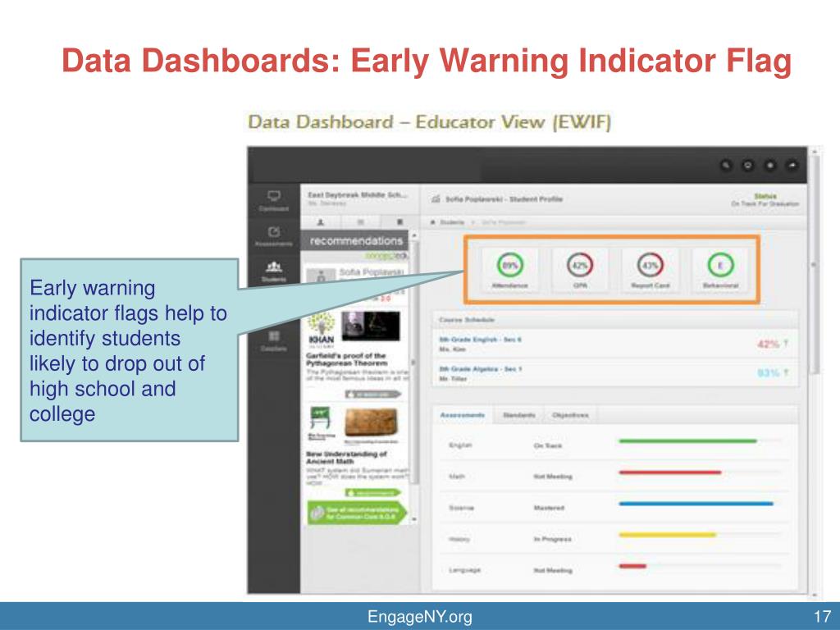Click the main window vertical scrollbar
The width and height of the screenshot is (840, 630).
[x=815, y=264]
